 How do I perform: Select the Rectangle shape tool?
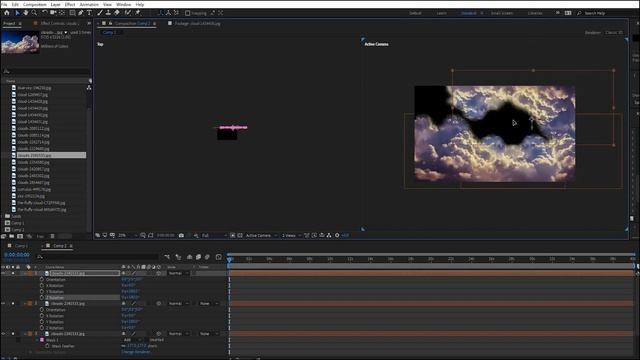72,13
